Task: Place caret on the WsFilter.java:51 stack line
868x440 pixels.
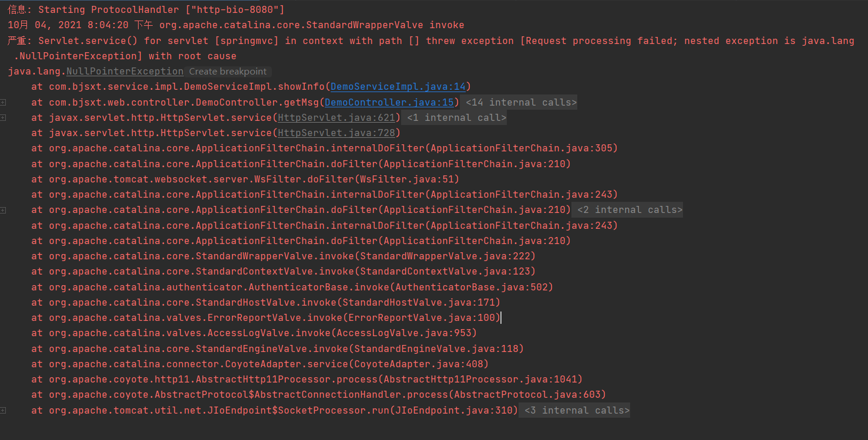Action: click(245, 180)
